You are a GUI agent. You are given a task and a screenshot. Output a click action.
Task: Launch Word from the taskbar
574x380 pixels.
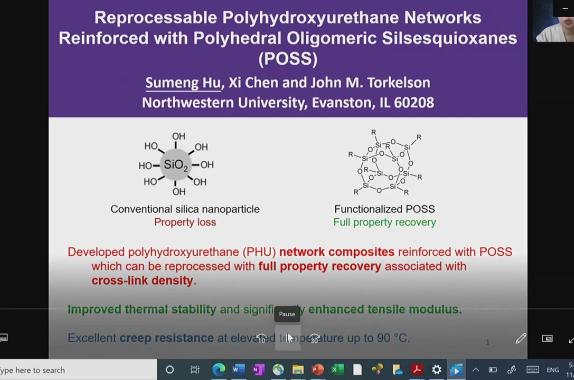pyautogui.click(x=238, y=370)
